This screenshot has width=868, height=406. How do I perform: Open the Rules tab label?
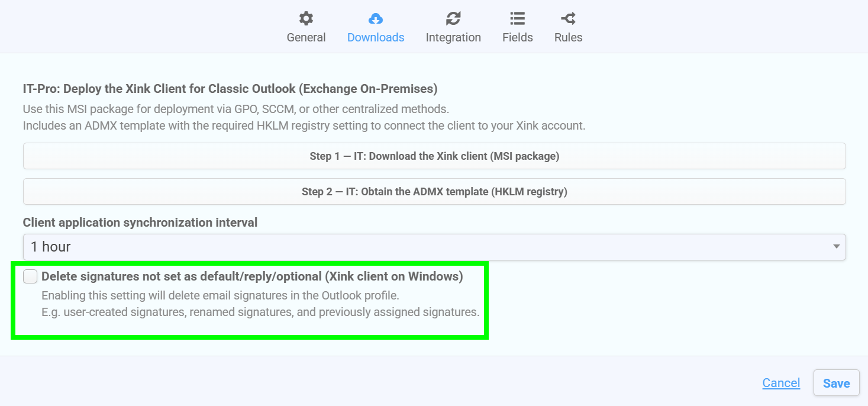click(x=568, y=37)
